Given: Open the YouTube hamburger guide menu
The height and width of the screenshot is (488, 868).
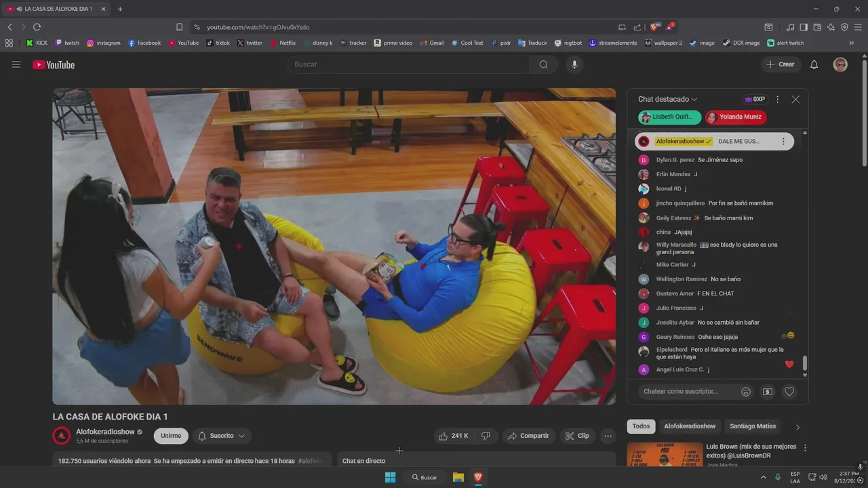Looking at the screenshot, I should coord(16,64).
